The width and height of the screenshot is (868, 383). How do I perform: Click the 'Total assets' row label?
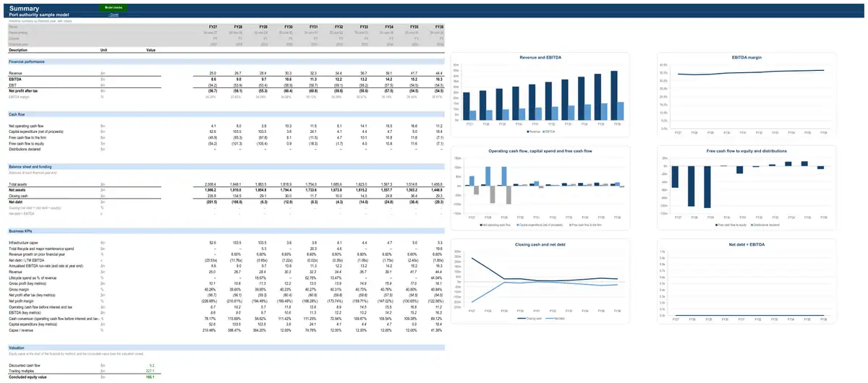point(17,185)
